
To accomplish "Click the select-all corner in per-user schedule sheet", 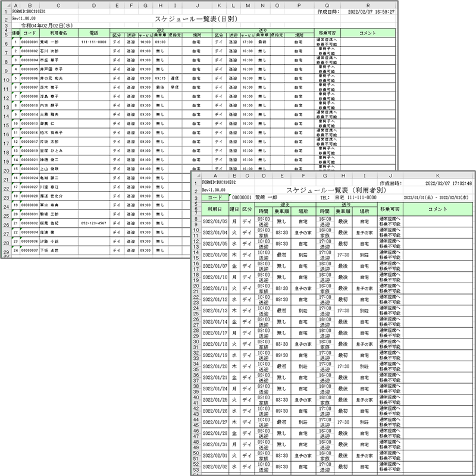I will pos(197,176).
